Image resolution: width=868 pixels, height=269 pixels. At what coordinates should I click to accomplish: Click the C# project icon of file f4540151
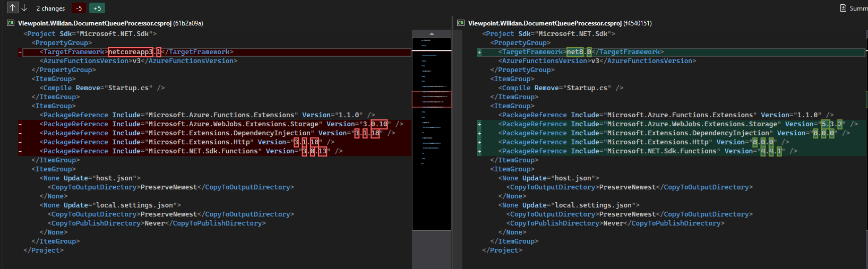(461, 23)
